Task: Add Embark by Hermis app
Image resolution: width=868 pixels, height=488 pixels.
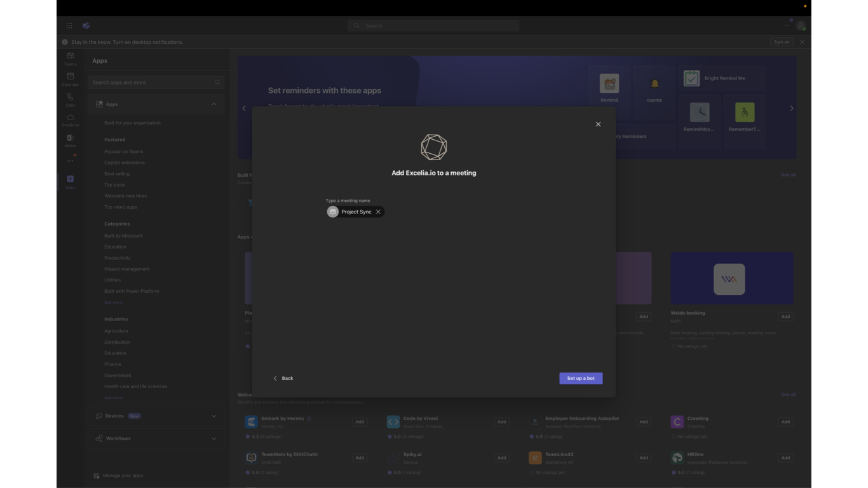Action: [x=360, y=422]
